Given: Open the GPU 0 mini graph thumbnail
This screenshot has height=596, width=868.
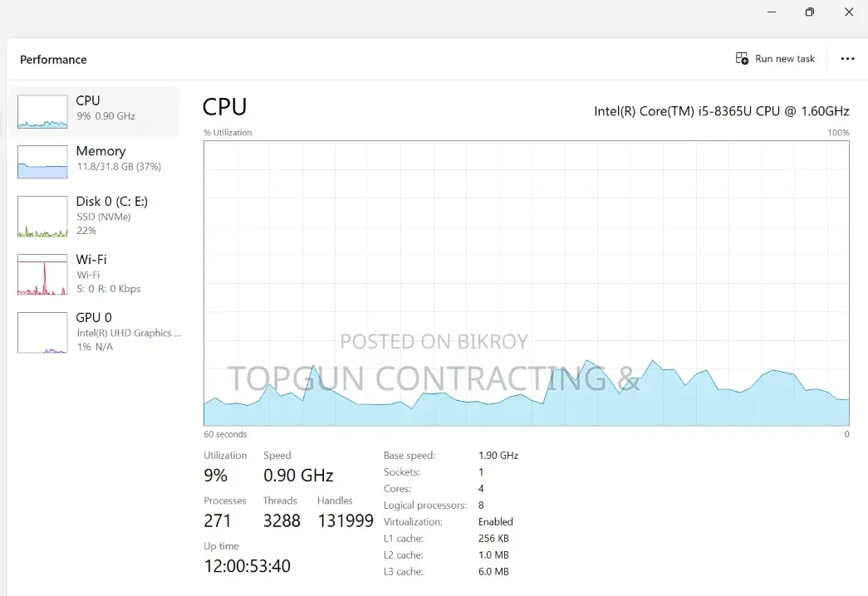Looking at the screenshot, I should (x=42, y=333).
